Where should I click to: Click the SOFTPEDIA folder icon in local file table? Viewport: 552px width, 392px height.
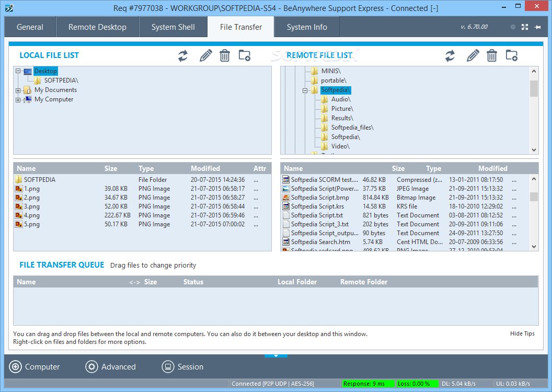pos(19,179)
